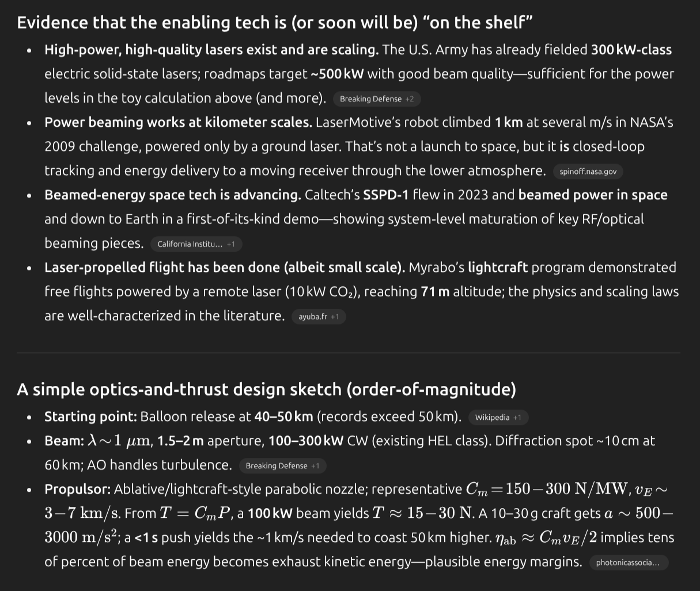Click the photonicassocia... source chip
The width and height of the screenshot is (700, 591).
click(628, 563)
